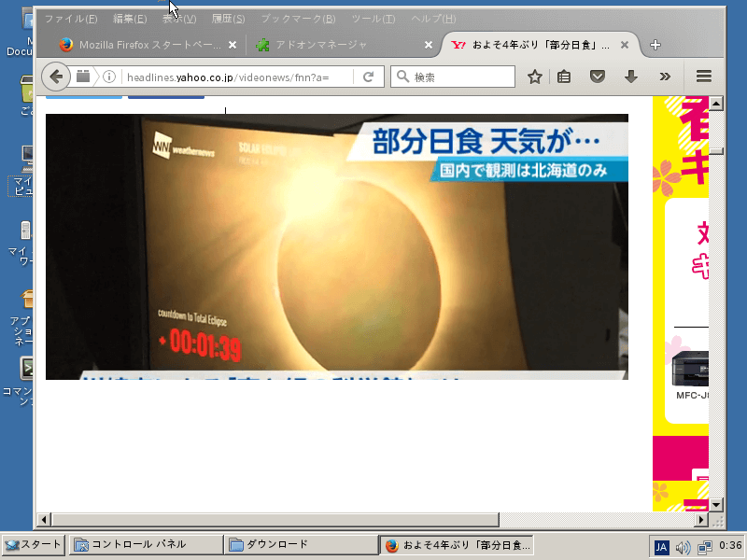This screenshot has width=747, height=560.
Task: Select the command prompt desktop icon
Action: tap(25, 368)
